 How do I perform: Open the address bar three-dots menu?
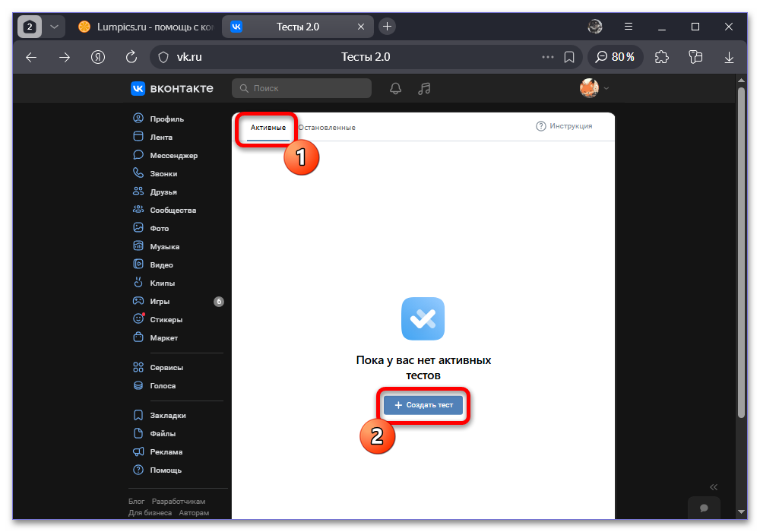548,57
